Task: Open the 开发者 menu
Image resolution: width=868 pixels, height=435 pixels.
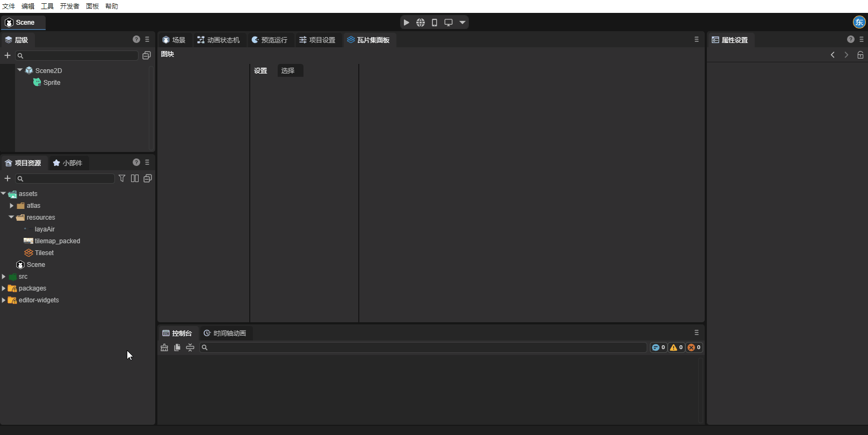Action: tap(69, 6)
